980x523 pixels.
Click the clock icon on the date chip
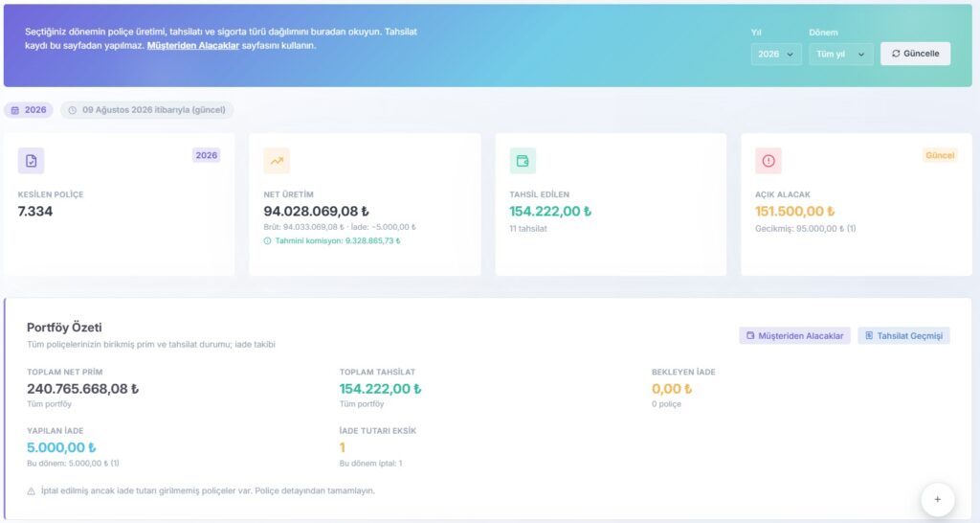coord(73,110)
